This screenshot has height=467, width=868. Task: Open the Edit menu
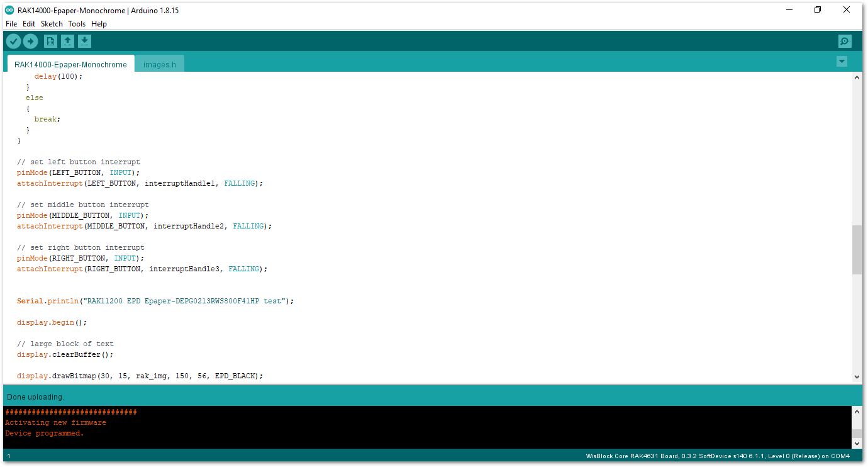(x=29, y=24)
